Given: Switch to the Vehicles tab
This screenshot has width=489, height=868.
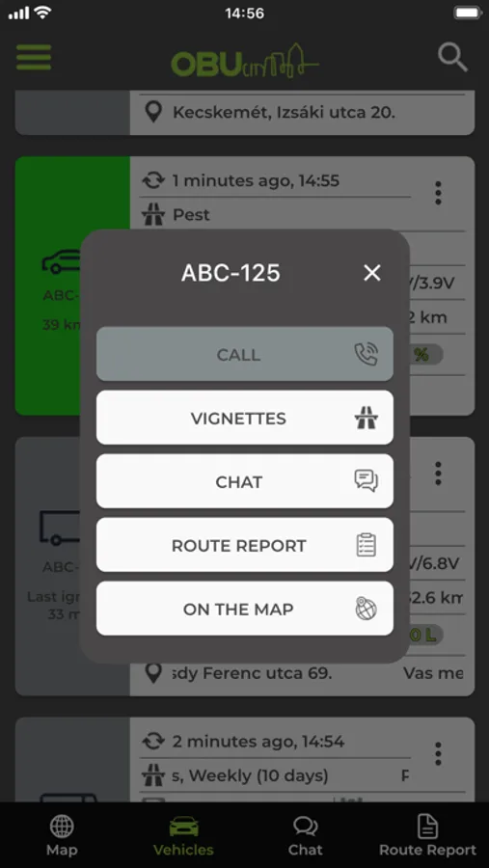Looking at the screenshot, I should click(183, 836).
